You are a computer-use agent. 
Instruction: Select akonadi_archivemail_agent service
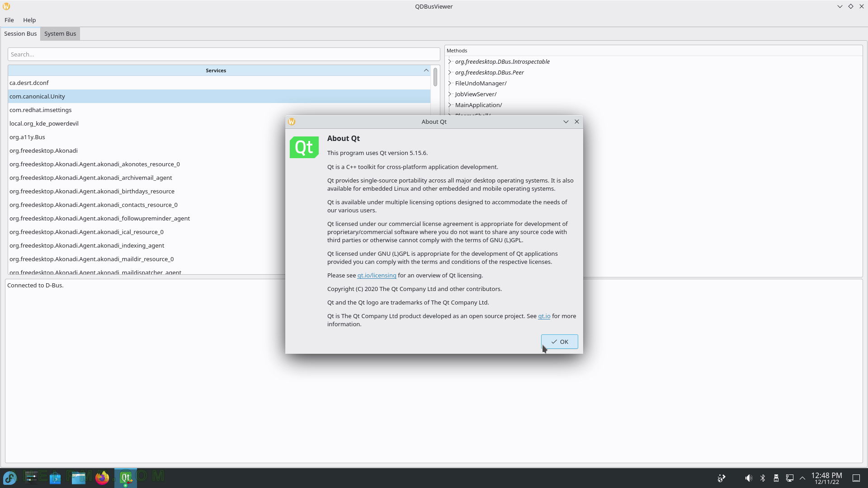click(147, 178)
